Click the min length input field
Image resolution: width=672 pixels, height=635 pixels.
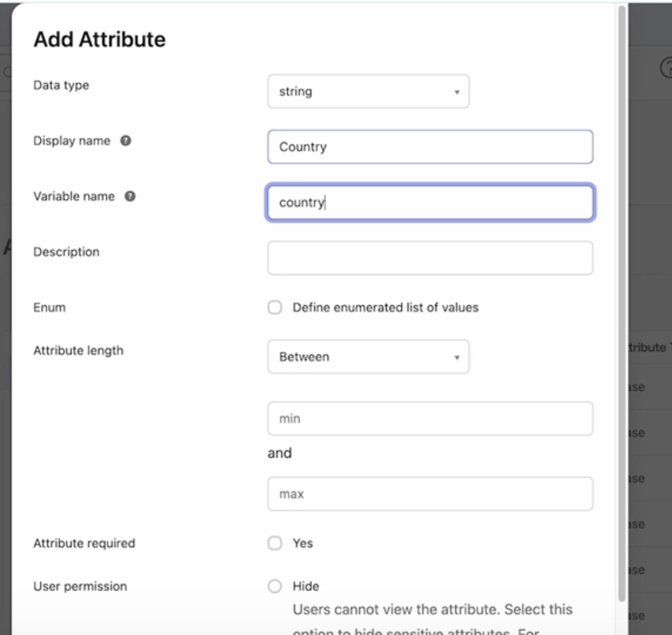pos(430,419)
